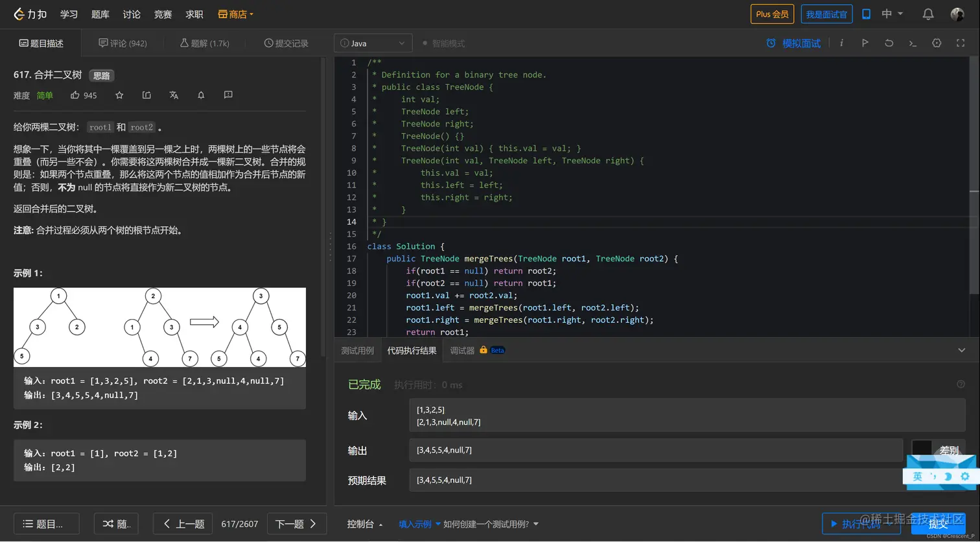Go to next problem 下一题
This screenshot has height=542, width=980.
click(x=297, y=524)
